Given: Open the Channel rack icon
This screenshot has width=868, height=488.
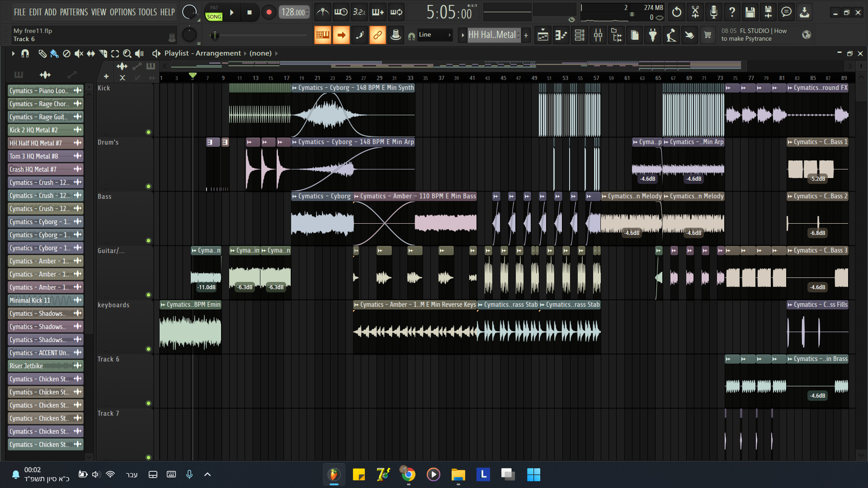Looking at the screenshot, I should 580,35.
